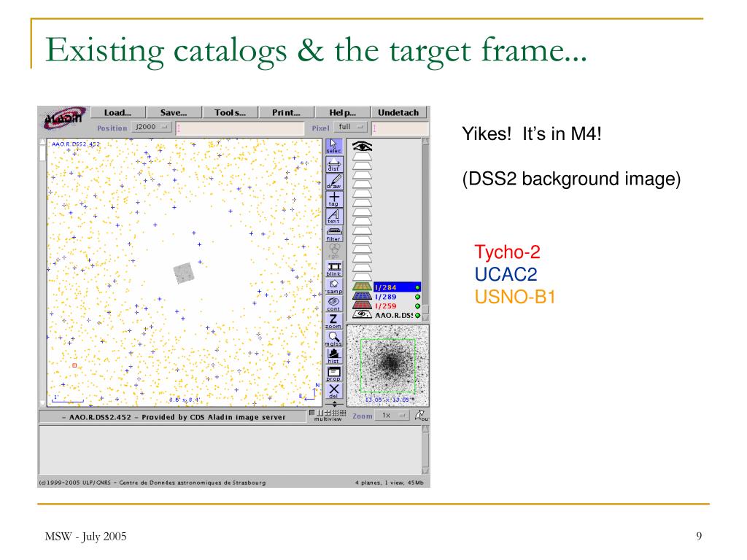
Task: Click '4 planes, 1 view, 45Mb' status text
Action: (x=390, y=483)
